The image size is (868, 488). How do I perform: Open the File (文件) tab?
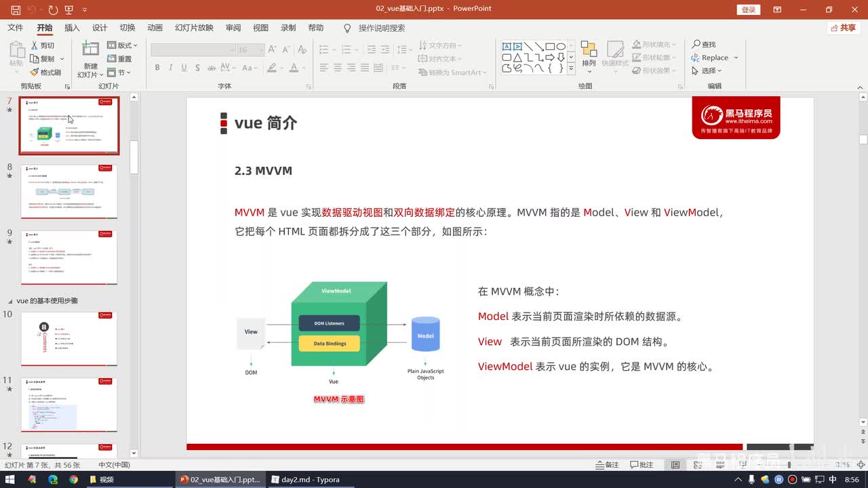tap(15, 28)
